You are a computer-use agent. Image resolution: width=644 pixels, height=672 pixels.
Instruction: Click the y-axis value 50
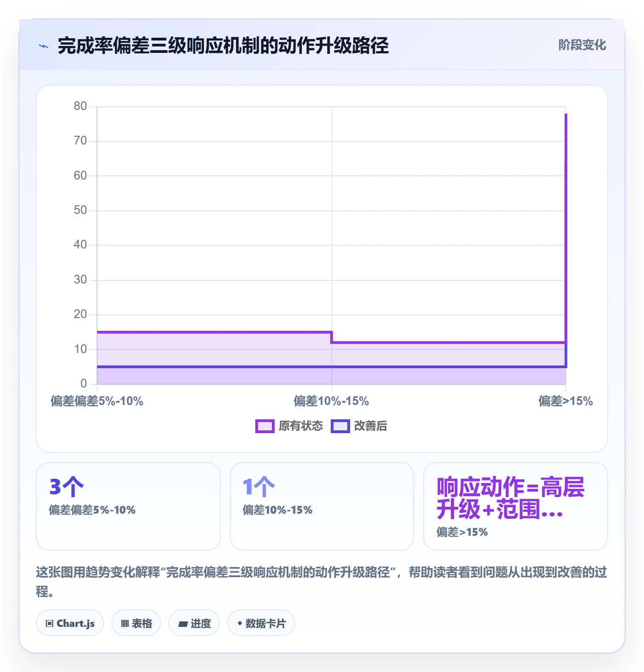[80, 210]
